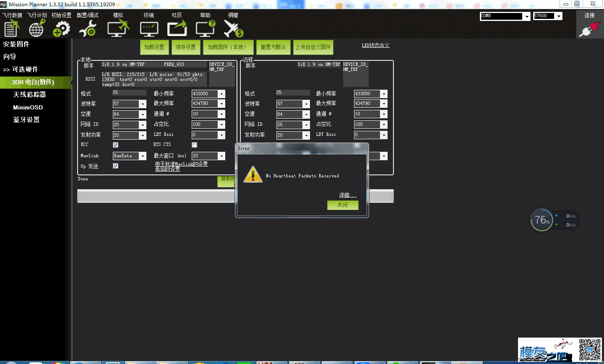This screenshot has height=364, width=604.
Task: Expand local 最小频率 (min freq) dropdown
Action: coord(221,94)
